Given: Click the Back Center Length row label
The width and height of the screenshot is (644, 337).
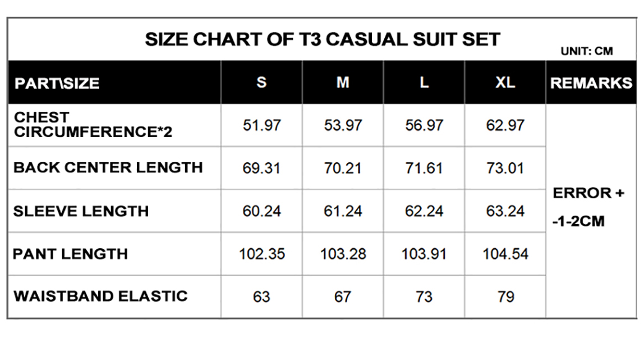Looking at the screenshot, I should [108, 167].
